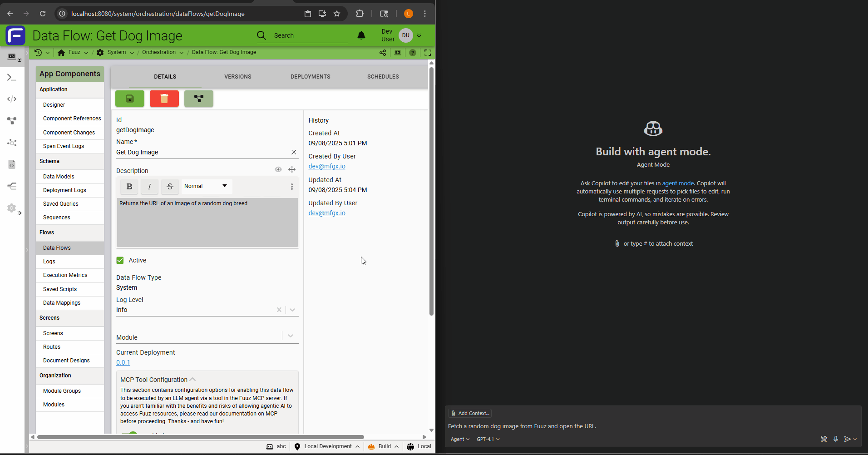This screenshot has height=455, width=868.
Task: Click the System gear icon in breadcrumb
Action: 100,53
